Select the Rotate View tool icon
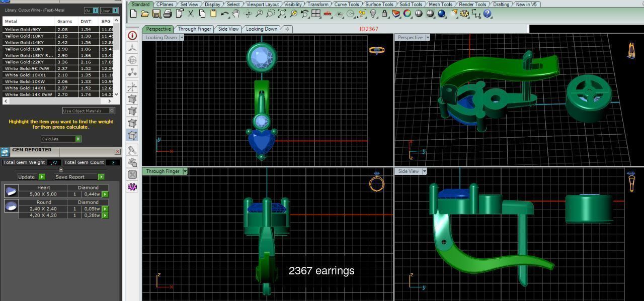Image resolution: width=644 pixels, height=301 pixels. 248,14
